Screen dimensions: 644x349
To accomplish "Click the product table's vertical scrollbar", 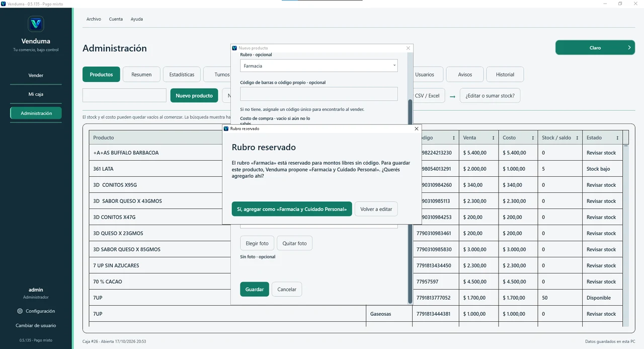I will [626, 237].
